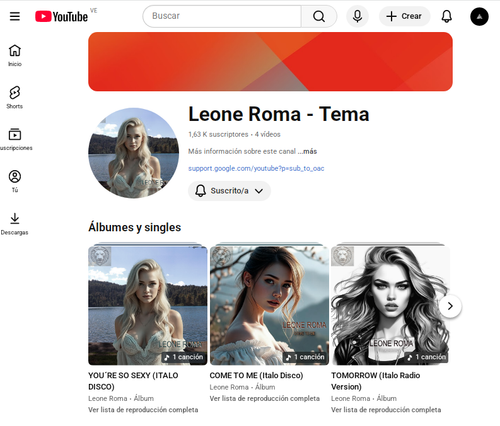View full playlist under TOMORROW
This screenshot has width=500, height=426.
point(386,410)
